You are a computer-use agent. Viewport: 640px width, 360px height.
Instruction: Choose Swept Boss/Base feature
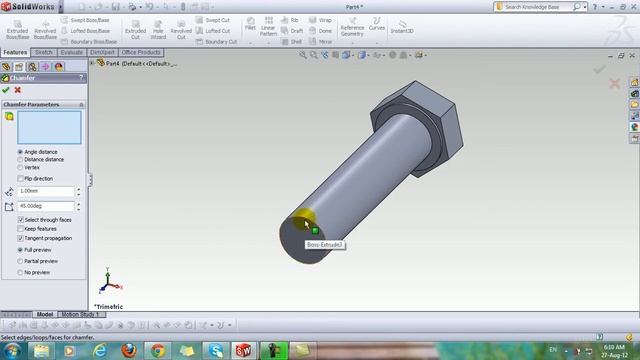85,20
